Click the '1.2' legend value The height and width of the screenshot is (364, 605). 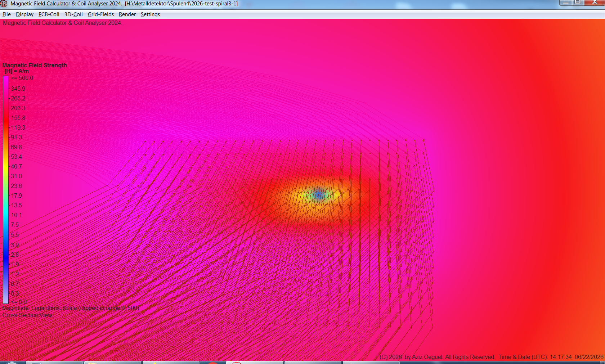click(x=15, y=274)
